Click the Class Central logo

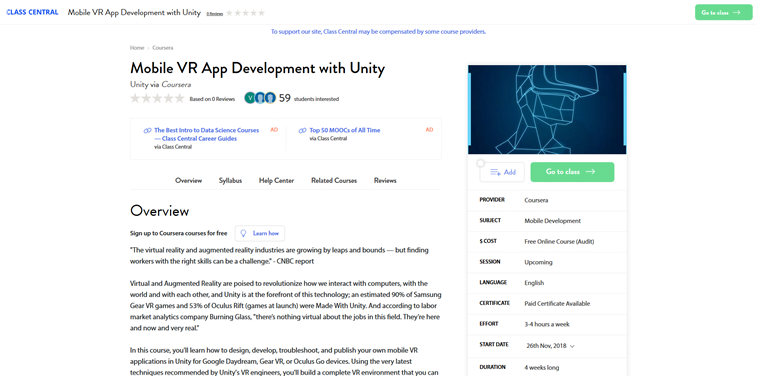coord(32,13)
